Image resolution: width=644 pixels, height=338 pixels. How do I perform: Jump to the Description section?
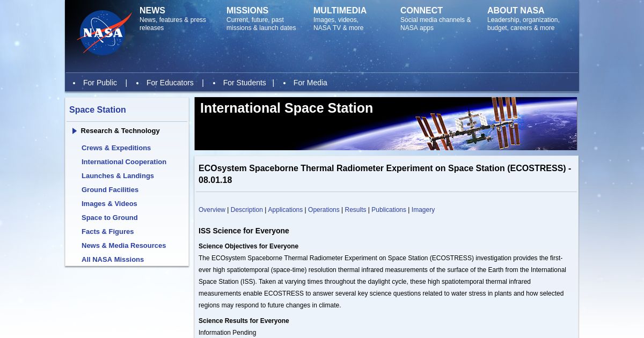coord(247,210)
